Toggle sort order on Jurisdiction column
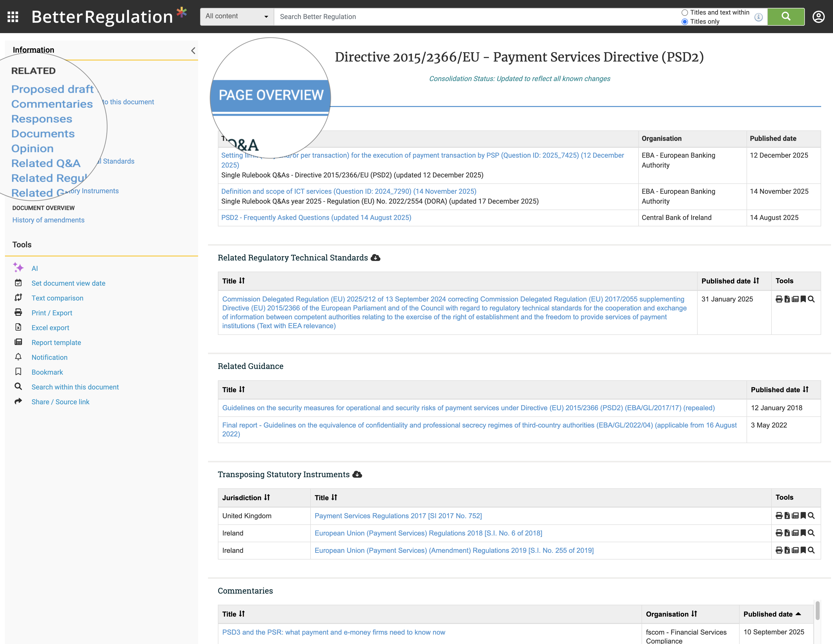The height and width of the screenshot is (644, 833). pos(267,497)
